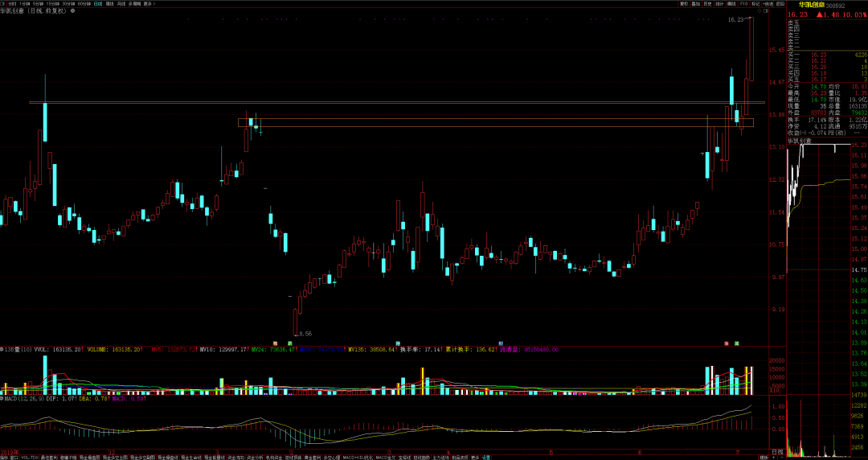Switch to the 月线 monthly chart

[121, 3]
